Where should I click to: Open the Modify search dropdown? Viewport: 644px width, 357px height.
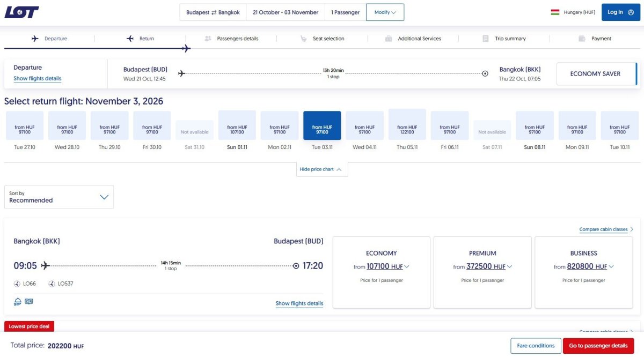click(x=385, y=12)
